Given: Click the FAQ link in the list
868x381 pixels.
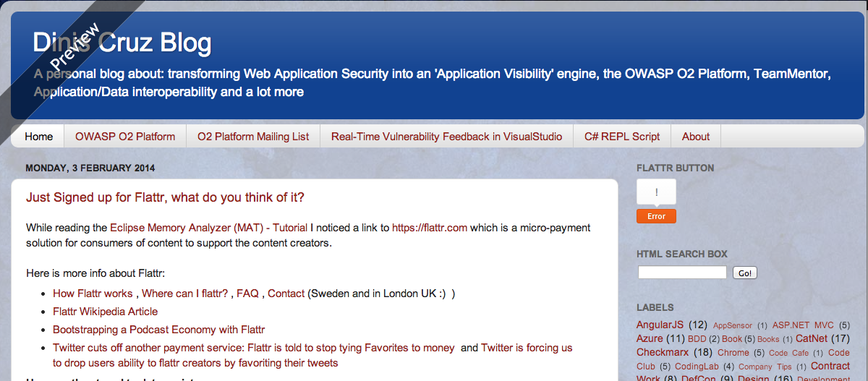Looking at the screenshot, I should click(x=247, y=294).
